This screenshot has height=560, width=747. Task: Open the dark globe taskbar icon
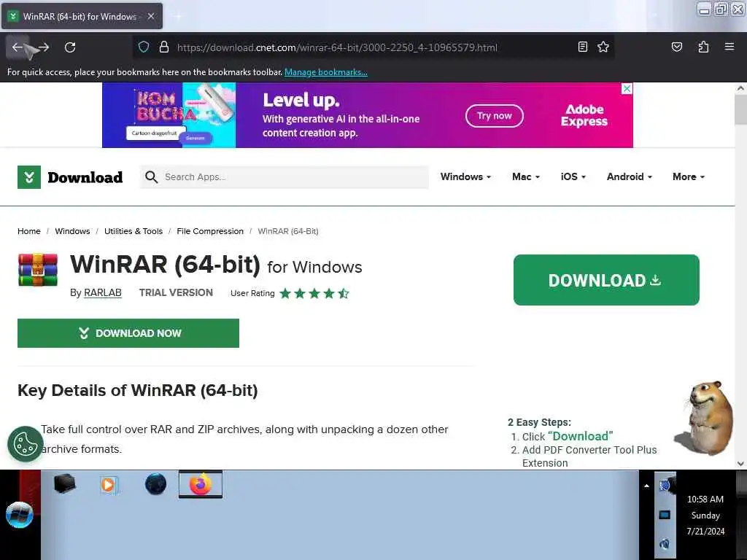coord(155,485)
